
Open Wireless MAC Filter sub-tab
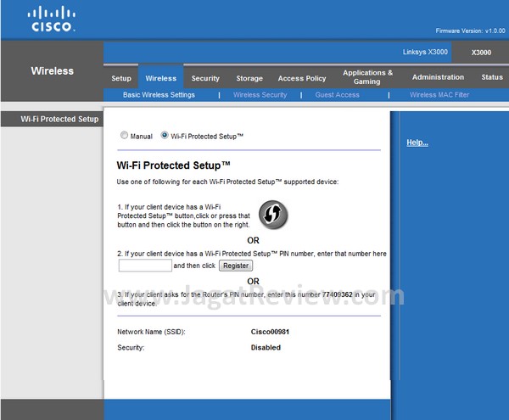point(439,95)
